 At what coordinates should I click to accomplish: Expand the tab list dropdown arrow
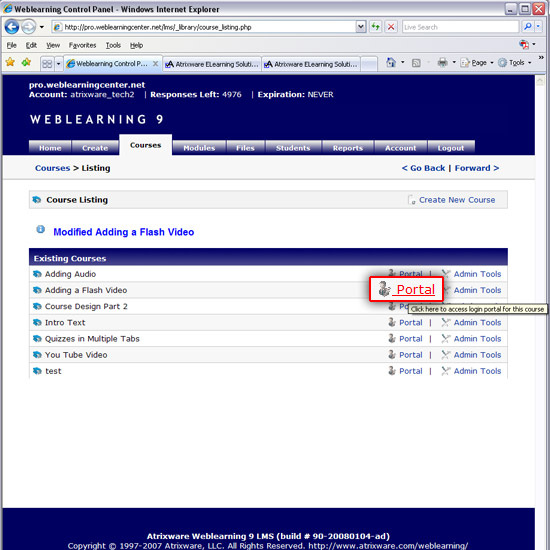coord(59,64)
